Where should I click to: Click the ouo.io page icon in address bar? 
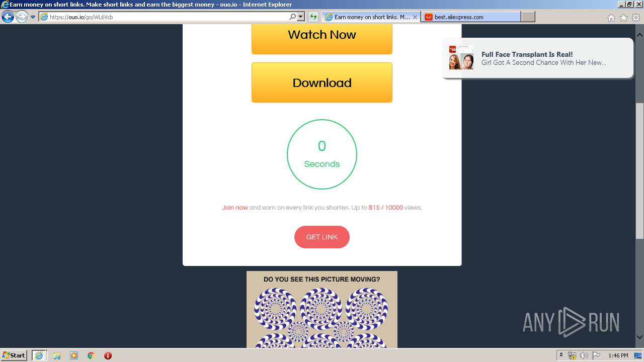click(44, 17)
